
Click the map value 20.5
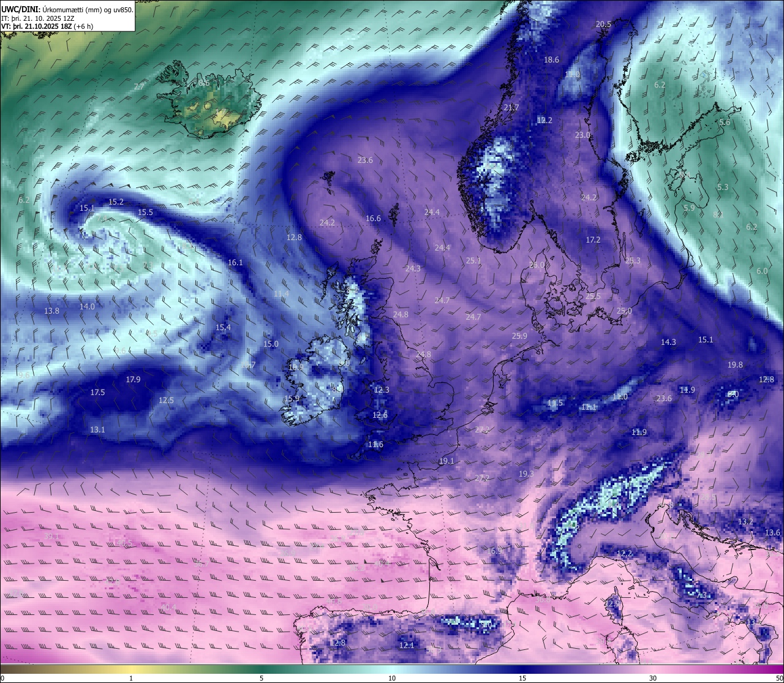click(x=603, y=25)
